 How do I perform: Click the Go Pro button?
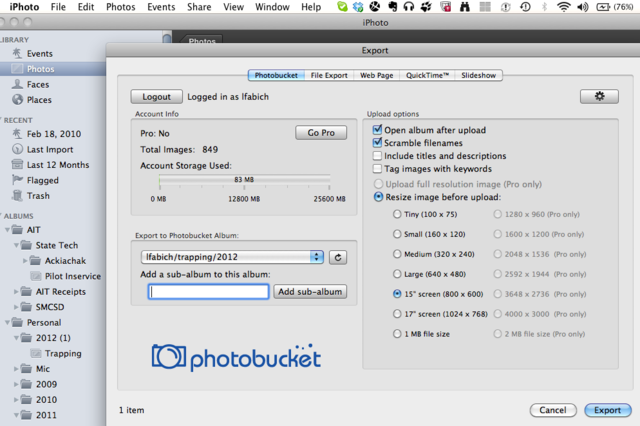[321, 133]
